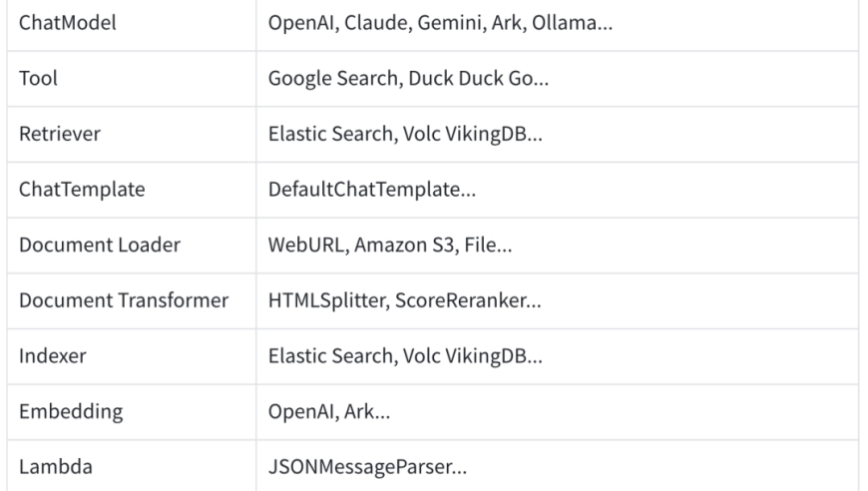The image size is (868, 491).
Task: Click the Embedding row label
Action: (x=71, y=411)
